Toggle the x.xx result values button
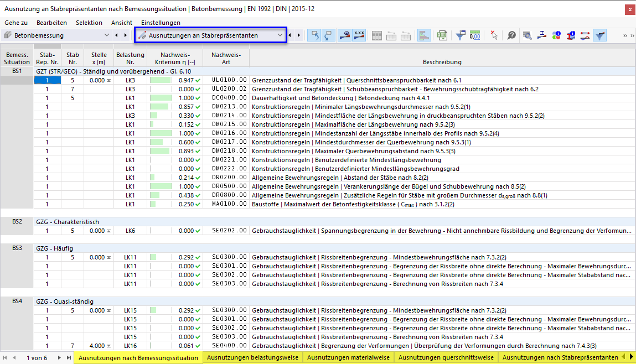Viewport: 636px width, 364px height. click(x=359, y=35)
